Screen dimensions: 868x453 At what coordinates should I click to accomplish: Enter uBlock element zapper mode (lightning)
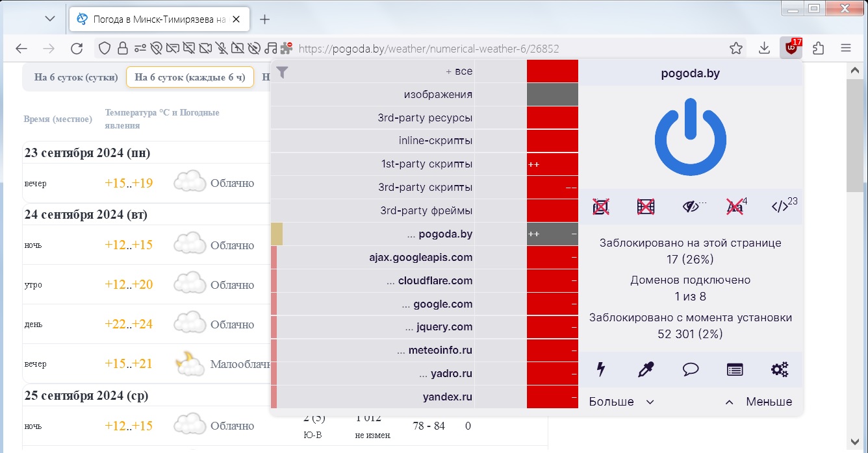[x=601, y=370]
